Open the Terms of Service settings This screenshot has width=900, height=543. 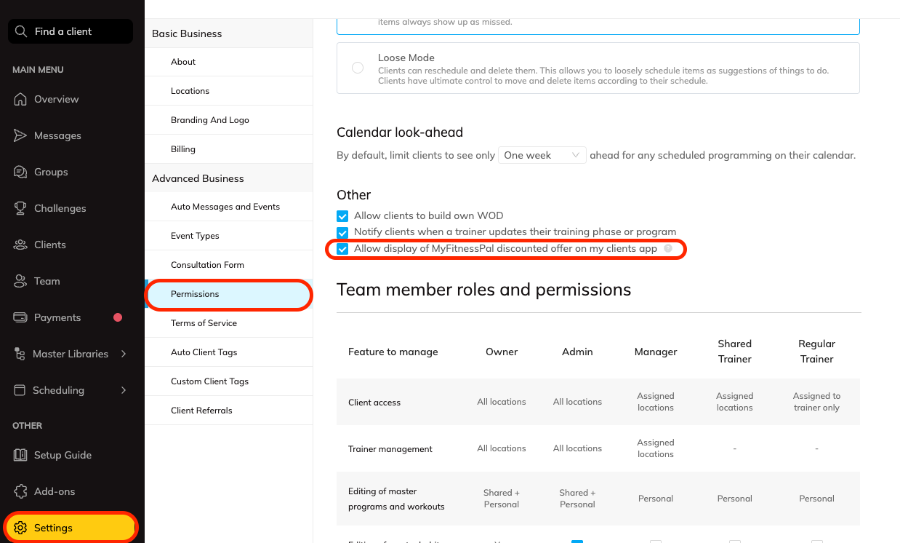(203, 323)
